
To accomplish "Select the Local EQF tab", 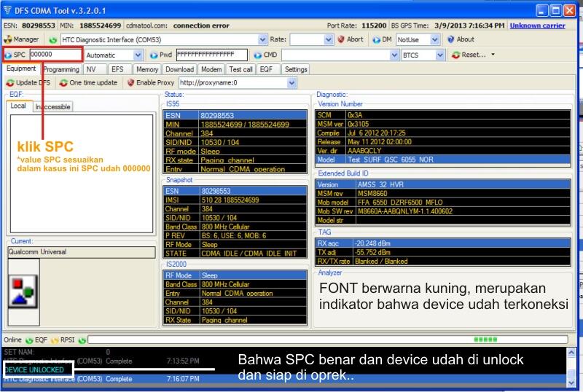I will click(x=18, y=106).
